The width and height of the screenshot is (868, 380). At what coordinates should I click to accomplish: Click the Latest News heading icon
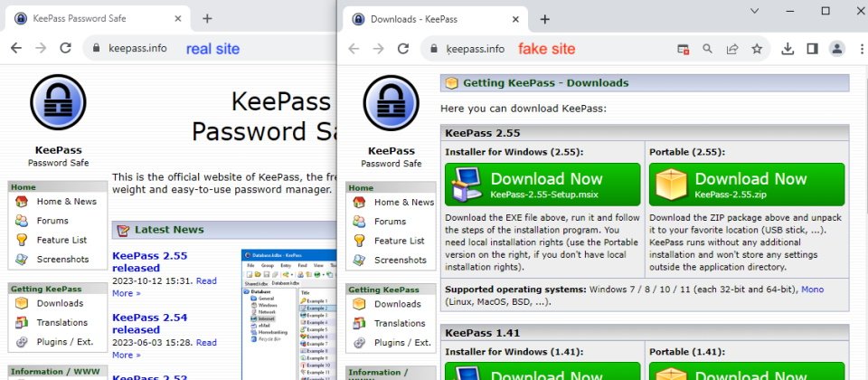click(124, 230)
